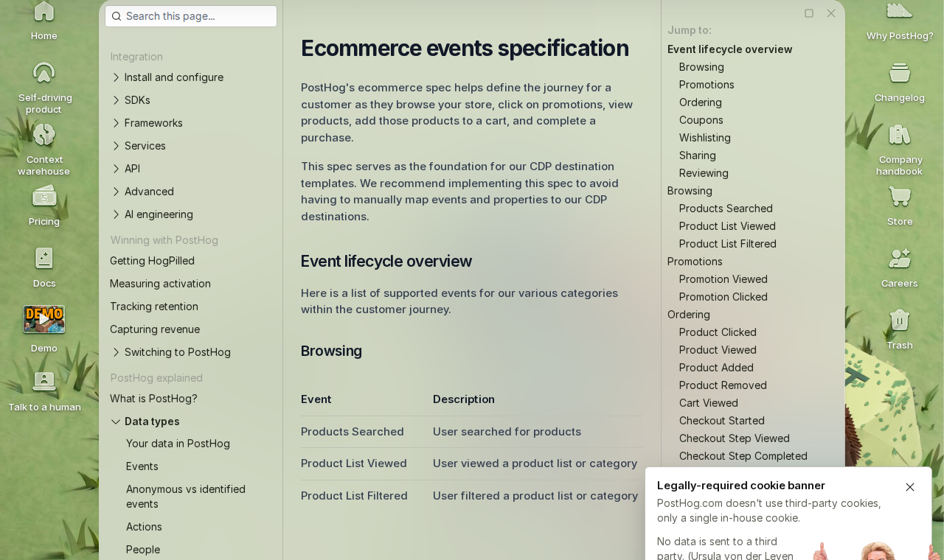Jump to Promotion Viewed anchor

click(723, 279)
